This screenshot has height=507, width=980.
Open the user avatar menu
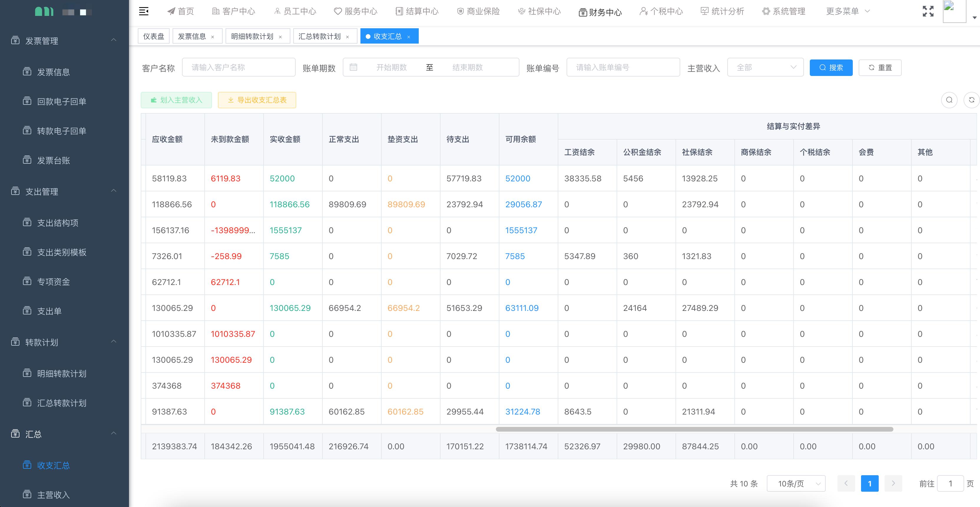pos(955,10)
